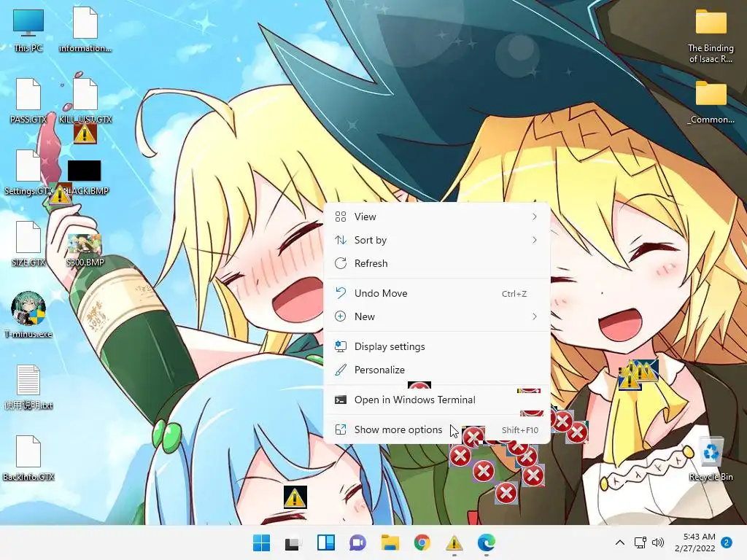Image resolution: width=747 pixels, height=560 pixels.
Task: Switch to the warning-triangle app on taskbar
Action: pos(454,542)
